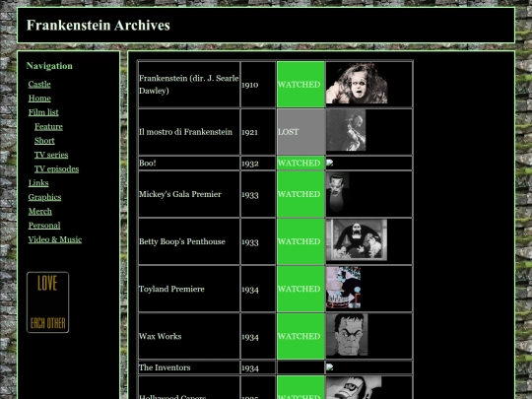This screenshot has height=399, width=532.
Task: Open the Personal link
Action: [44, 226]
